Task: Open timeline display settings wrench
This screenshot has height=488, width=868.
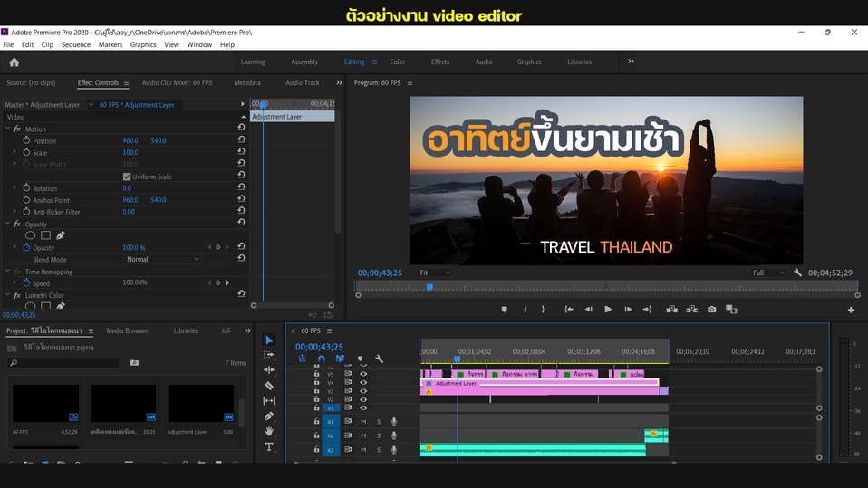Action: [x=380, y=359]
